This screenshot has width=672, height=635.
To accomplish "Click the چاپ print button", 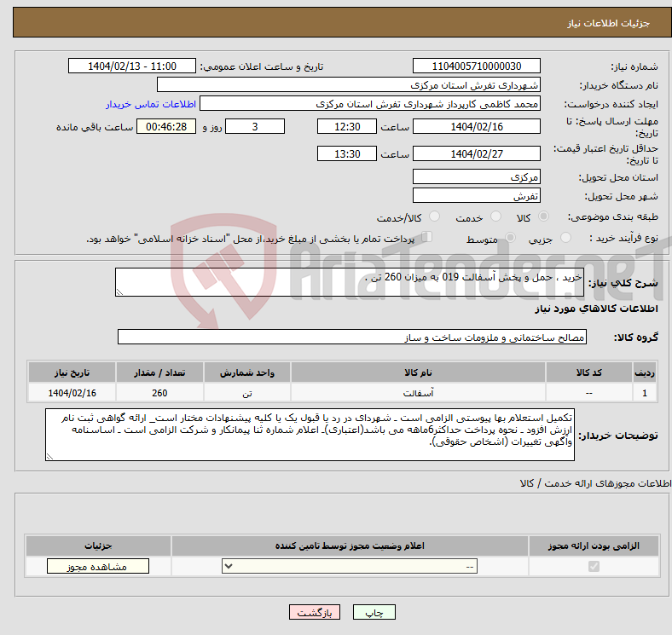I will 374,612.
